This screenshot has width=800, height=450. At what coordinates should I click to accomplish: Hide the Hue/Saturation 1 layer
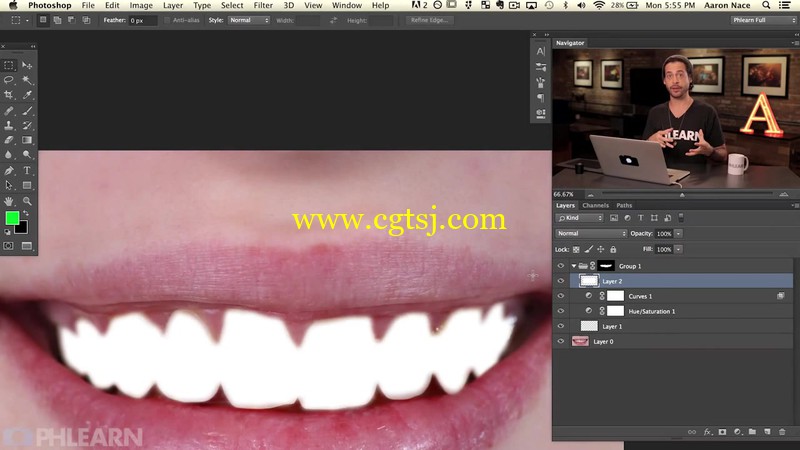coord(561,311)
